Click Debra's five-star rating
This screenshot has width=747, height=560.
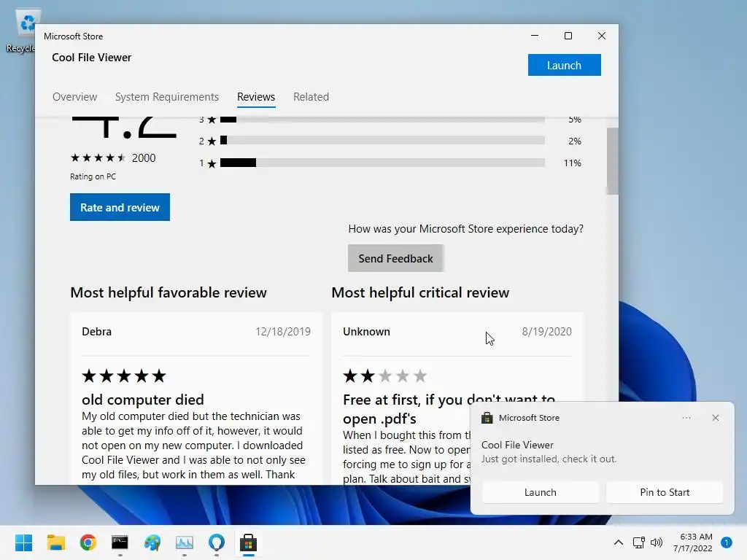coord(124,376)
